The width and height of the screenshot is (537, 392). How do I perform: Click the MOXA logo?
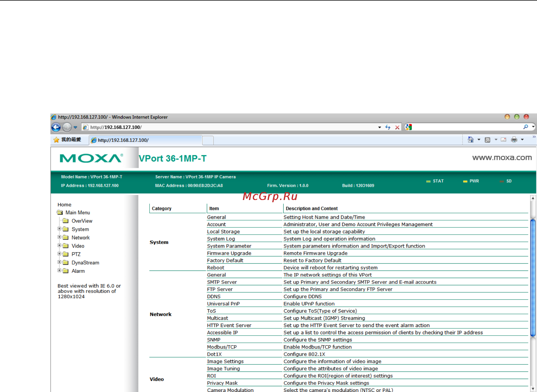[x=91, y=158]
